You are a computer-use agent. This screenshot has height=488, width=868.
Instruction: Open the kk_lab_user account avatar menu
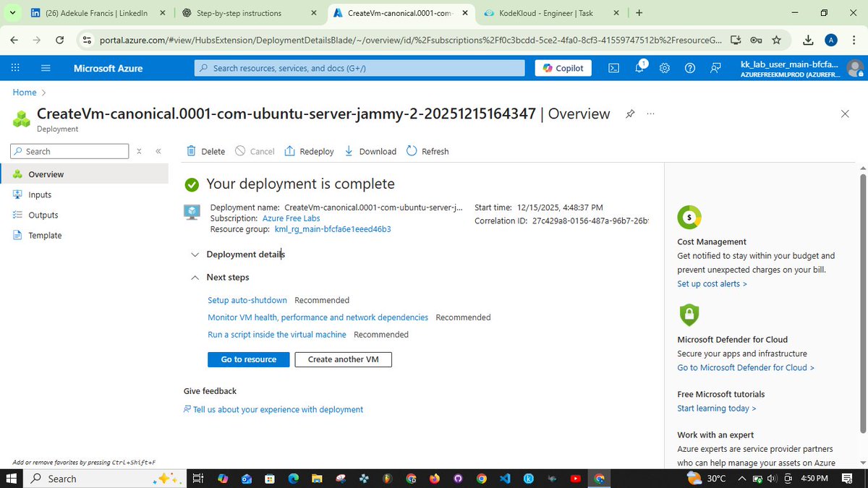click(x=855, y=69)
